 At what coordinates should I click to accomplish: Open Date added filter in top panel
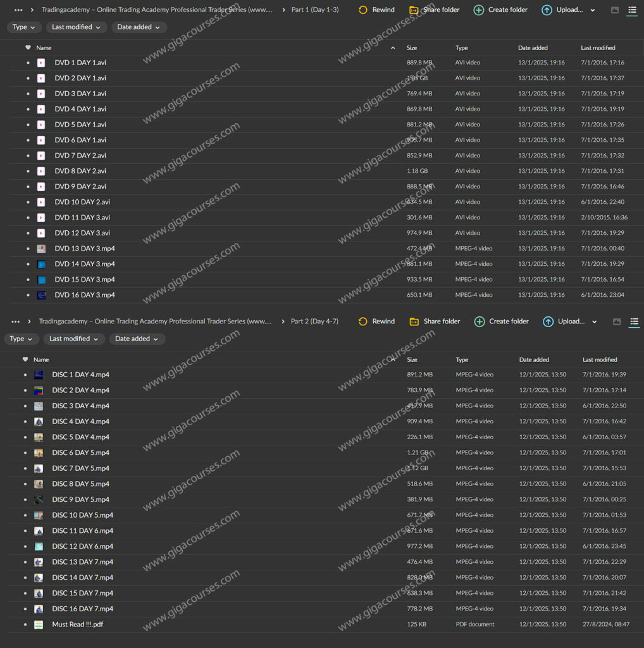click(139, 27)
